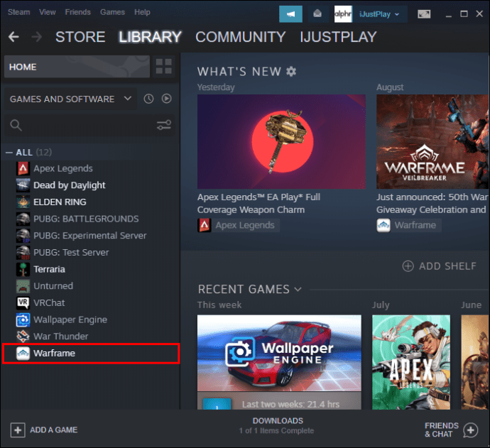
Task: Open the Steam menu
Action: click(18, 12)
